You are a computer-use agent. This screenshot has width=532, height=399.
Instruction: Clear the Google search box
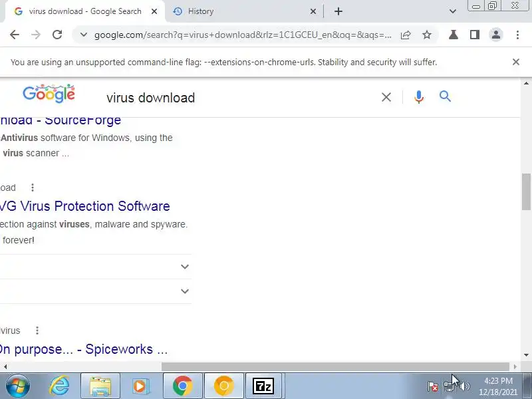[x=386, y=97]
